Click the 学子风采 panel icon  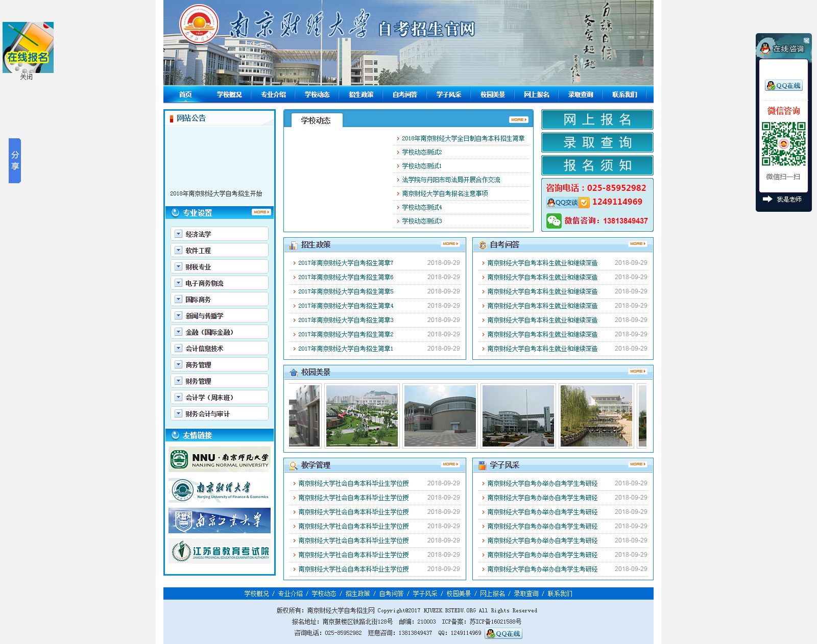482,465
